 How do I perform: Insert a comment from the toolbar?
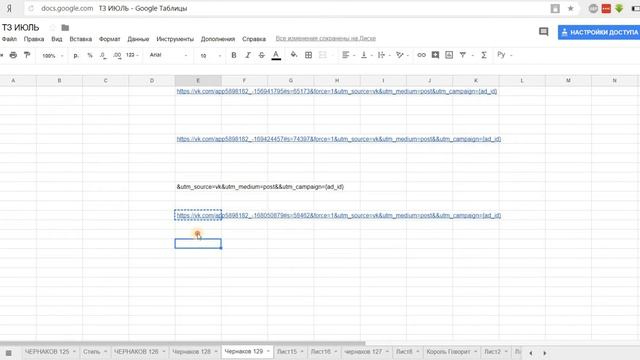pos(435,55)
